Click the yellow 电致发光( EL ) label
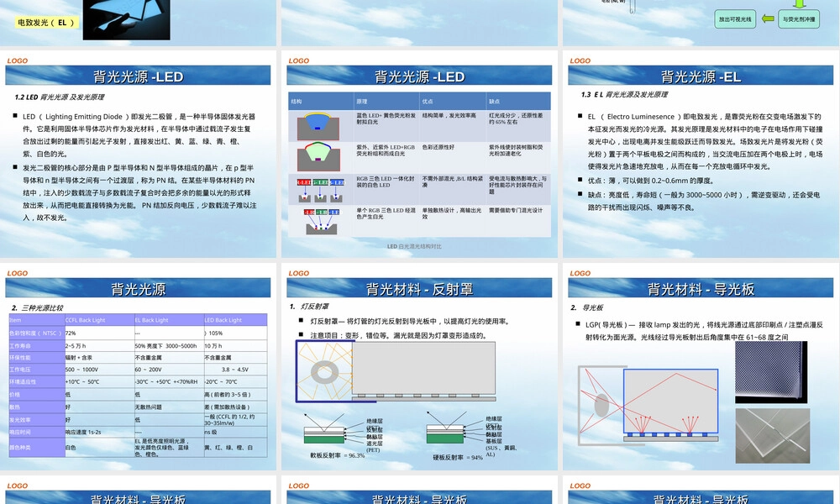The image size is (840, 504). [x=46, y=23]
